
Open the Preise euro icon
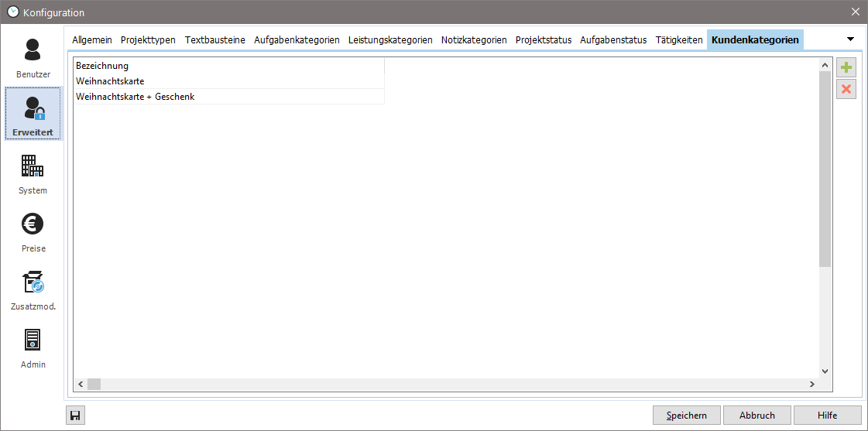pos(33,224)
